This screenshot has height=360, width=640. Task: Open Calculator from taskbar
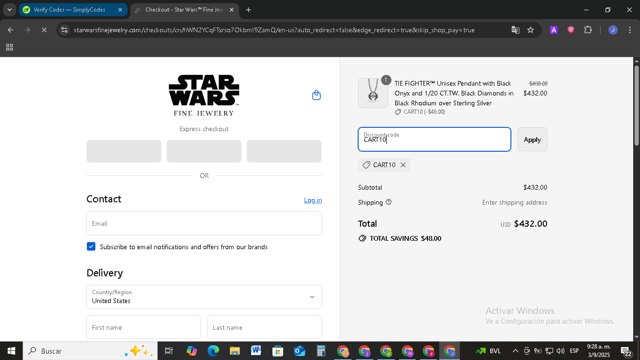[321, 351]
